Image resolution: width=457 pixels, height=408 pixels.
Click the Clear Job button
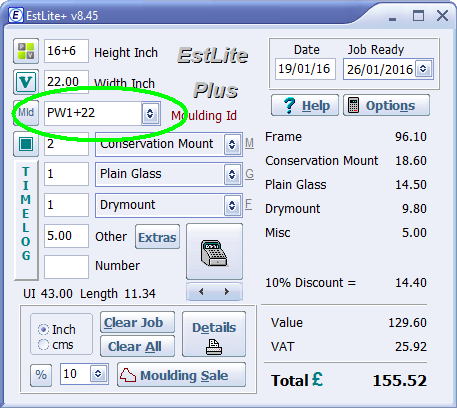coord(137,322)
